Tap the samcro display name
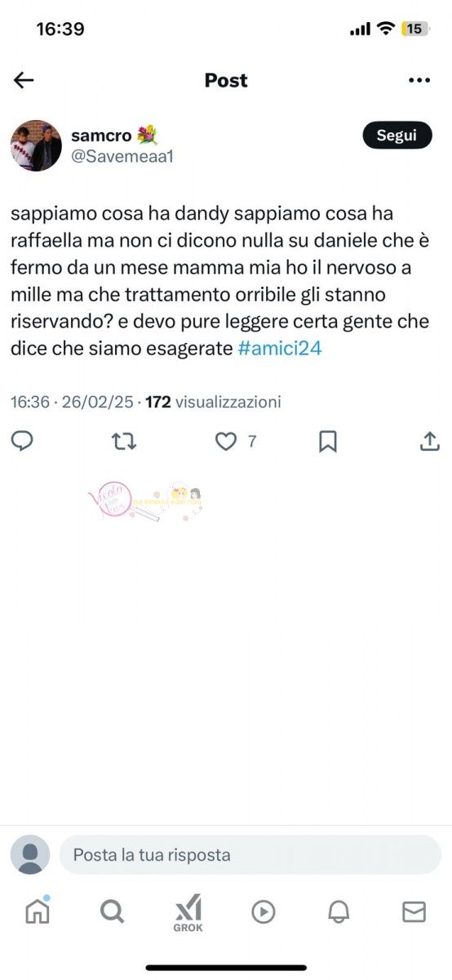 pos(101,136)
